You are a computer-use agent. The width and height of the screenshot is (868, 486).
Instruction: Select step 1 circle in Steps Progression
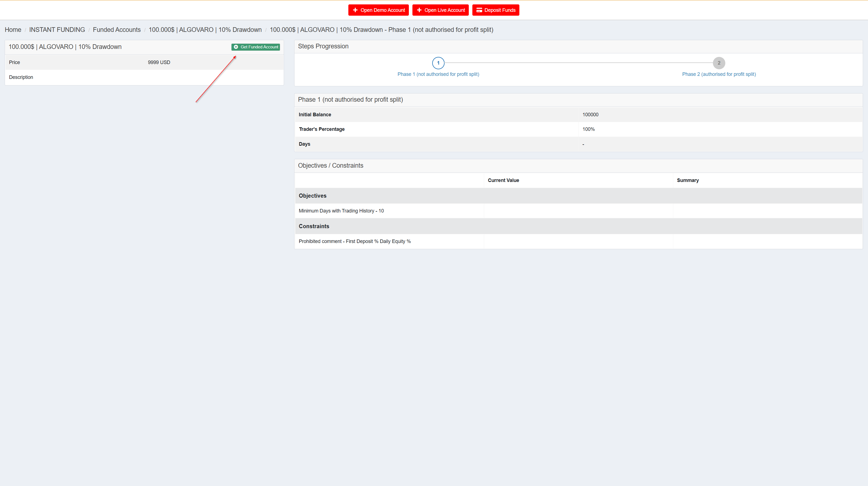(x=438, y=63)
